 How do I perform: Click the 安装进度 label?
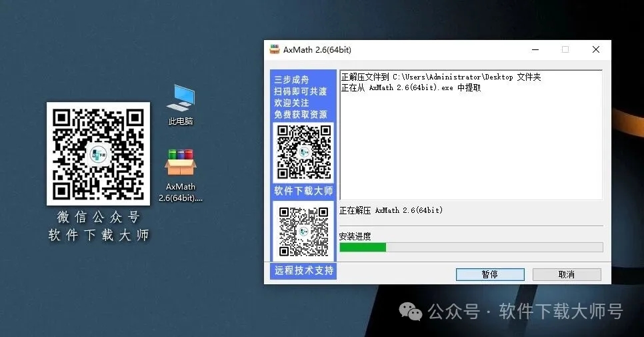[x=355, y=236]
